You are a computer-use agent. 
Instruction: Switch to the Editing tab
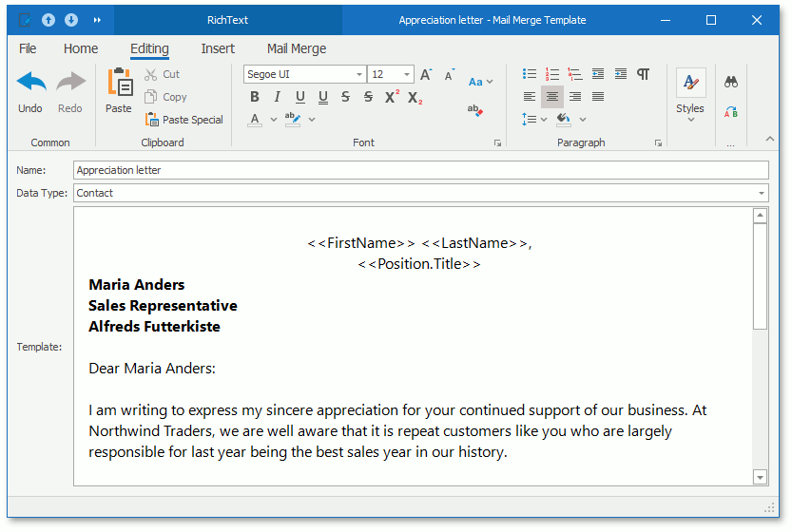click(149, 48)
